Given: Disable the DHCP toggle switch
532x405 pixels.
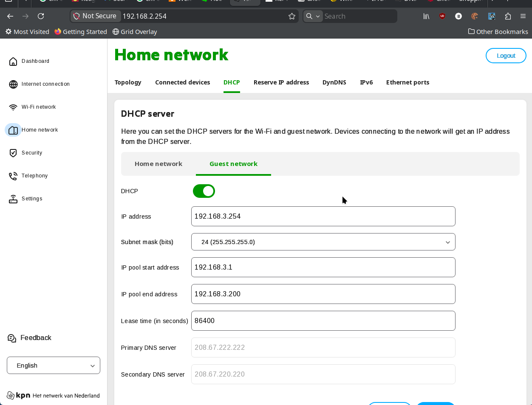Looking at the screenshot, I should click(204, 191).
